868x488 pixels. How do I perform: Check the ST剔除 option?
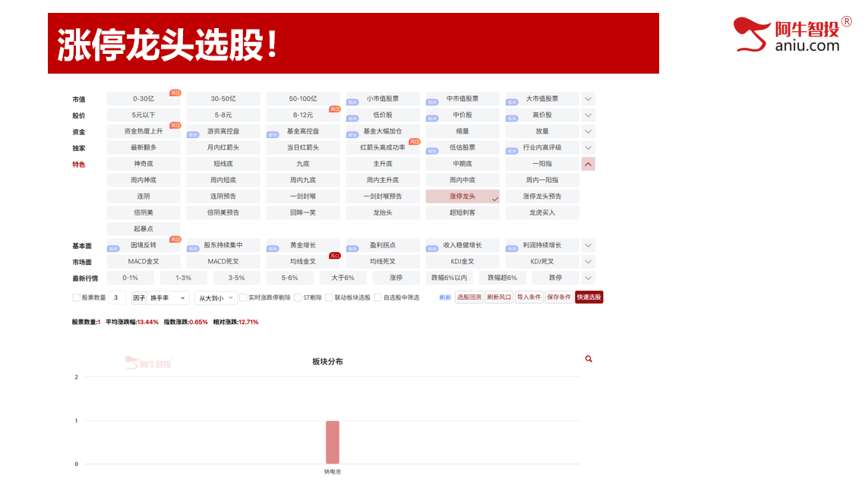(298, 298)
